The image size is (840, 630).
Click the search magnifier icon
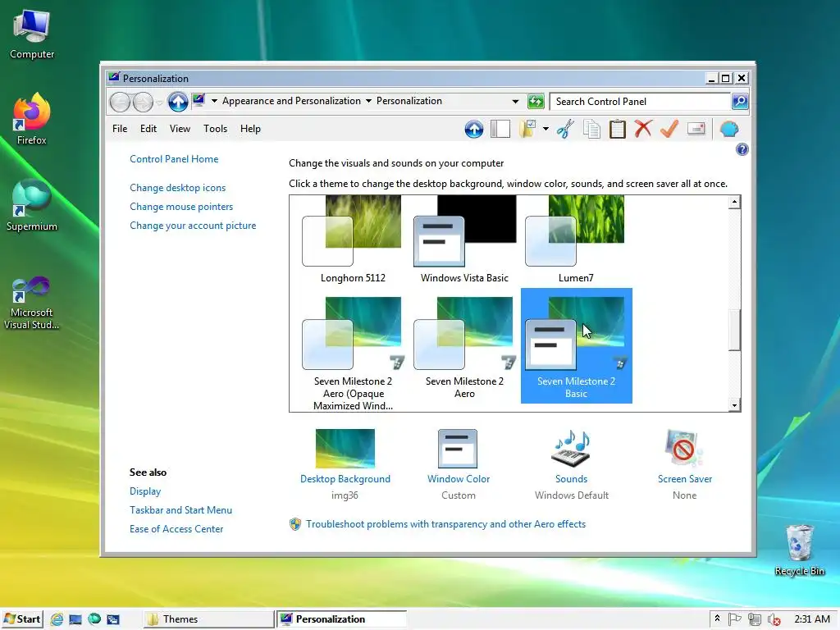tap(740, 101)
